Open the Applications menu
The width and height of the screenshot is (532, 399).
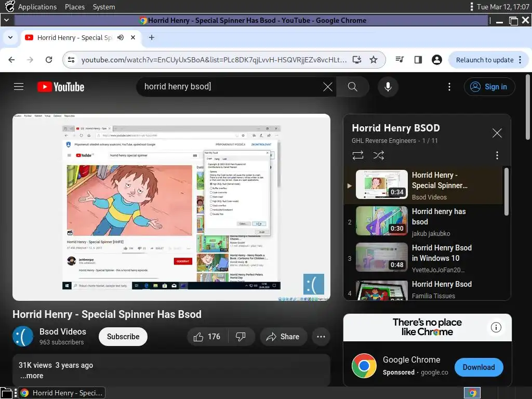(x=37, y=7)
